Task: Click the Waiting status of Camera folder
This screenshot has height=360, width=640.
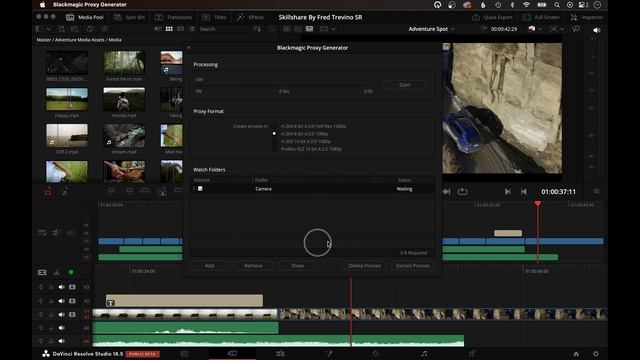Action: tap(404, 189)
